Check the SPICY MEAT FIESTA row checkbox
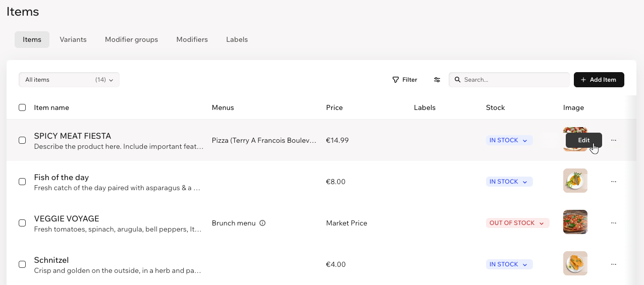Viewport: 644px width, 285px height. tap(22, 140)
